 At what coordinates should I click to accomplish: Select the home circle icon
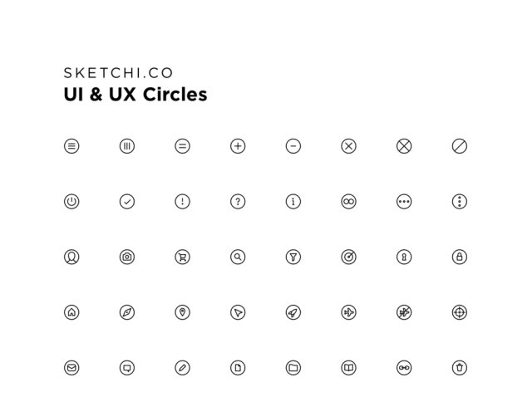[71, 312]
